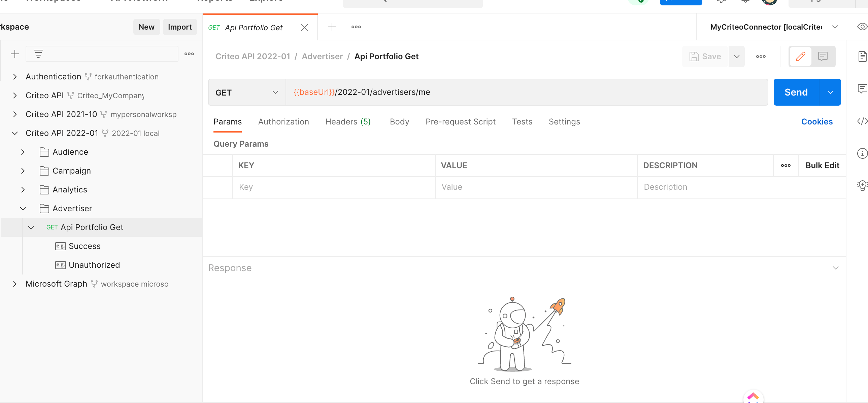Expand the Analytics folder chevron
The image size is (868, 403).
(23, 190)
